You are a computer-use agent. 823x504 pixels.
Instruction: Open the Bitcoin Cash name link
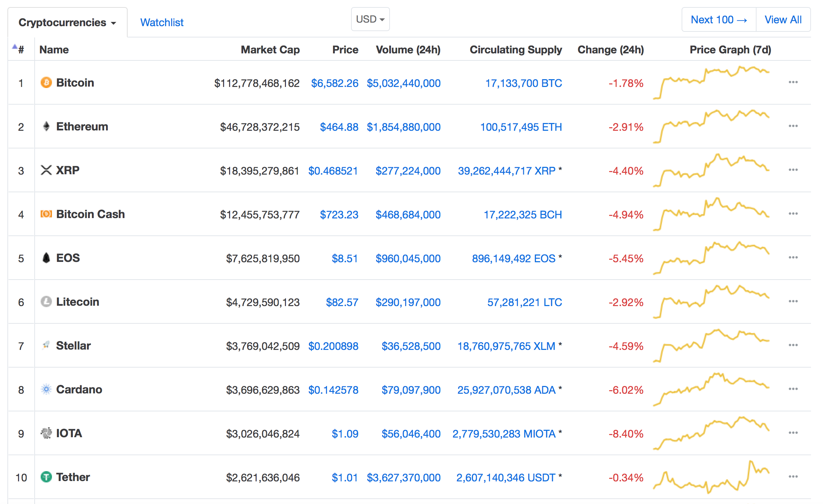(91, 214)
